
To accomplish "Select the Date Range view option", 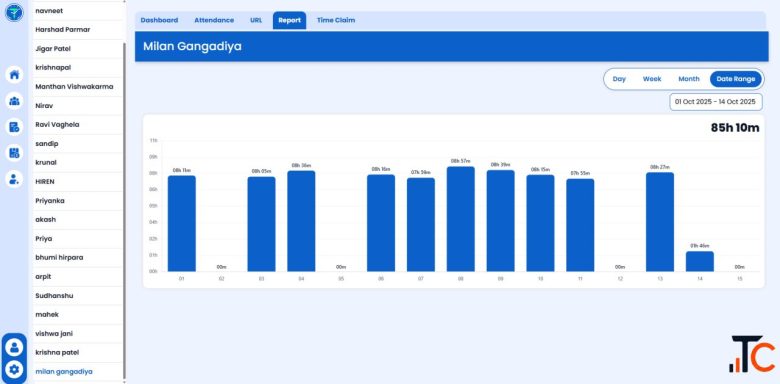I will pyautogui.click(x=735, y=79).
